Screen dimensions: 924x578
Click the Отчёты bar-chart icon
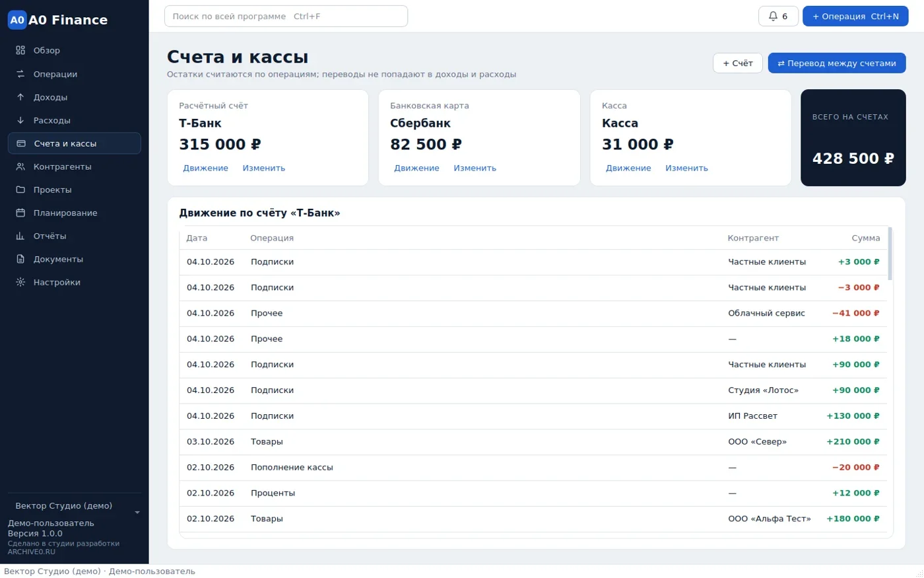(20, 236)
